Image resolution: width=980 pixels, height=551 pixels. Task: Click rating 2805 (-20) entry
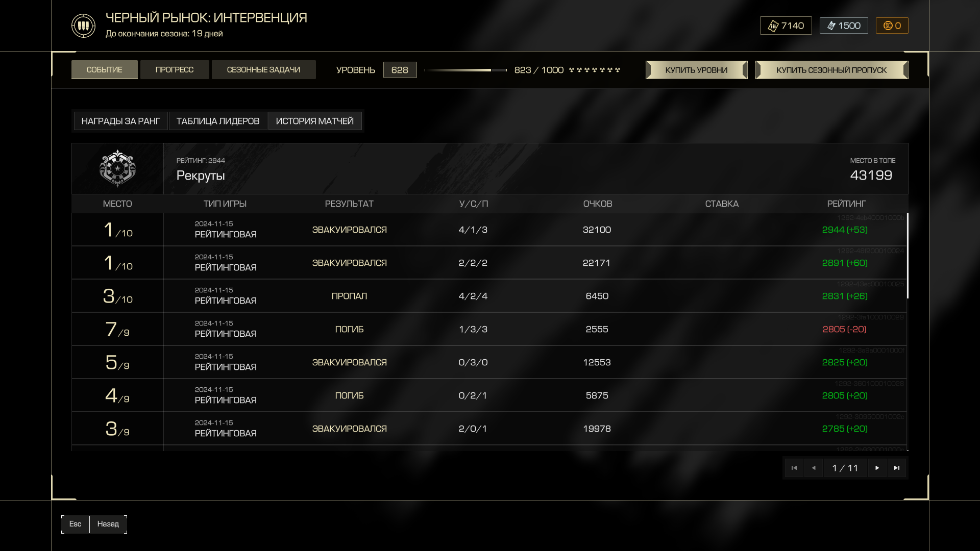(x=844, y=329)
